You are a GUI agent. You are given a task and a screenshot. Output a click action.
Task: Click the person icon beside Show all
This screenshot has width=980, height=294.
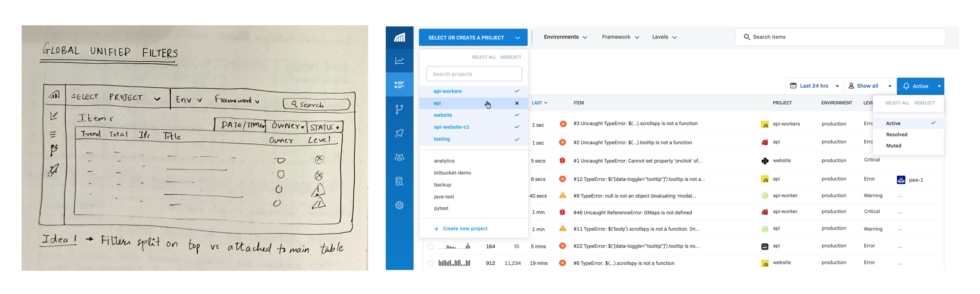pyautogui.click(x=851, y=86)
